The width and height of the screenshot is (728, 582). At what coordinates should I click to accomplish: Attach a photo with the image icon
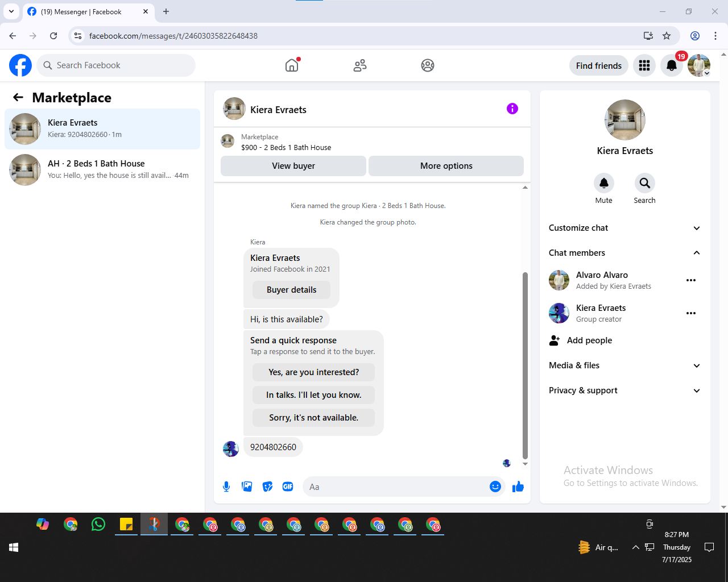[x=247, y=487]
